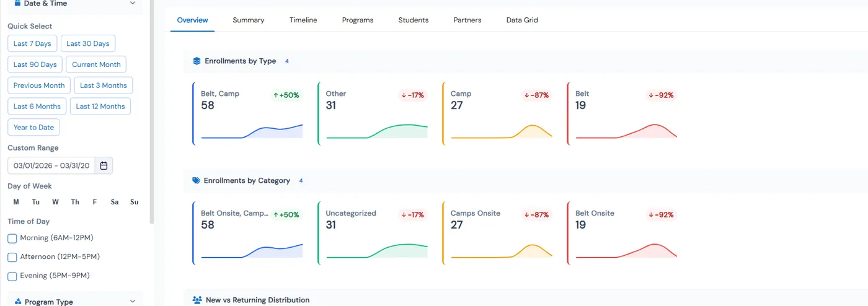Viewport: 868px width, 306px height.
Task: Expand the Program Type section chevron
Action: 133,302
